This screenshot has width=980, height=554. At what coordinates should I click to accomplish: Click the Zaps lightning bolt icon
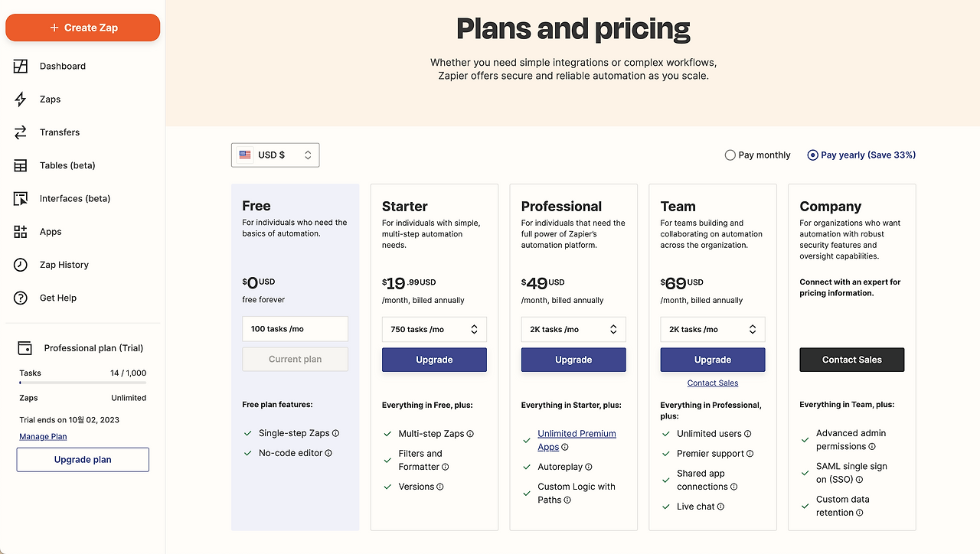21,99
